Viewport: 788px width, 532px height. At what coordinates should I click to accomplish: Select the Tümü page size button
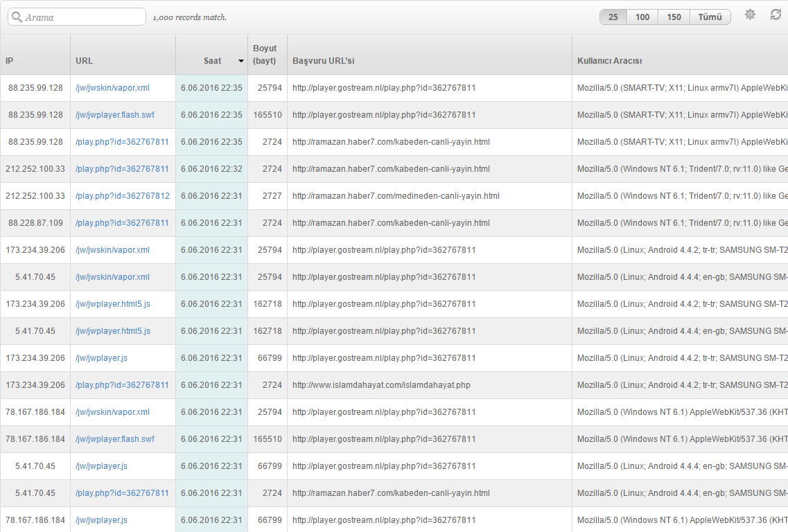pos(710,17)
